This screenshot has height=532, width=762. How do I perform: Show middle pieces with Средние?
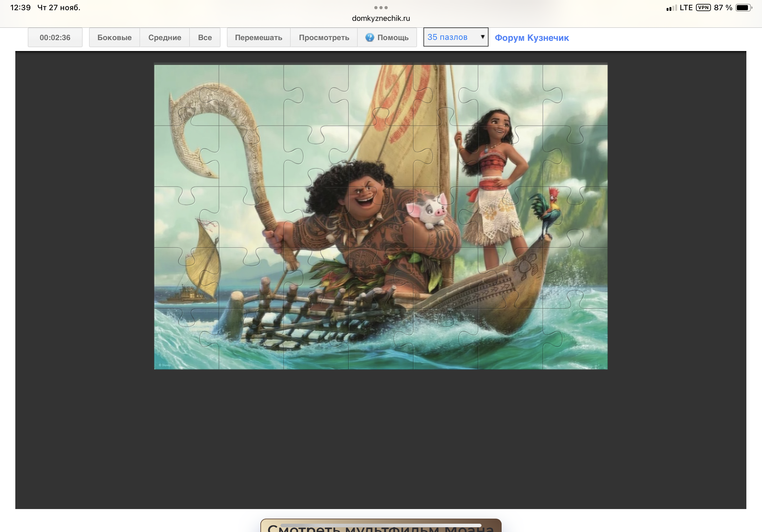coord(165,38)
